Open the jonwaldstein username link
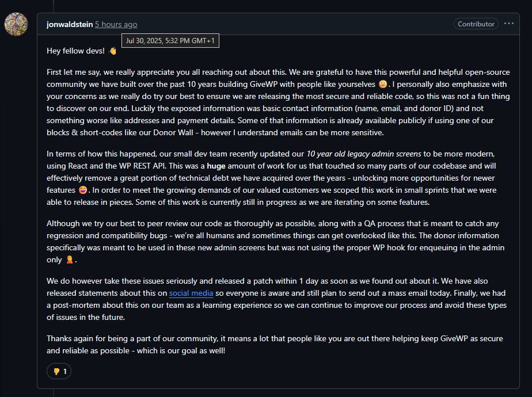This screenshot has height=397, width=532. [69, 24]
